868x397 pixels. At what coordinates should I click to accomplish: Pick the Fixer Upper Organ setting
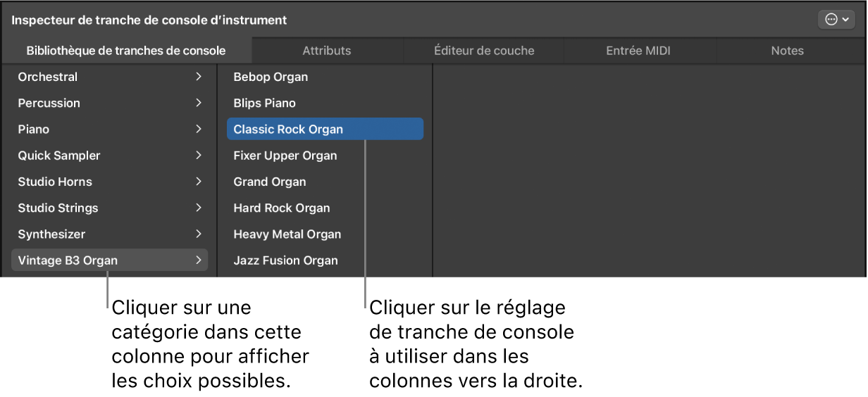pos(285,156)
